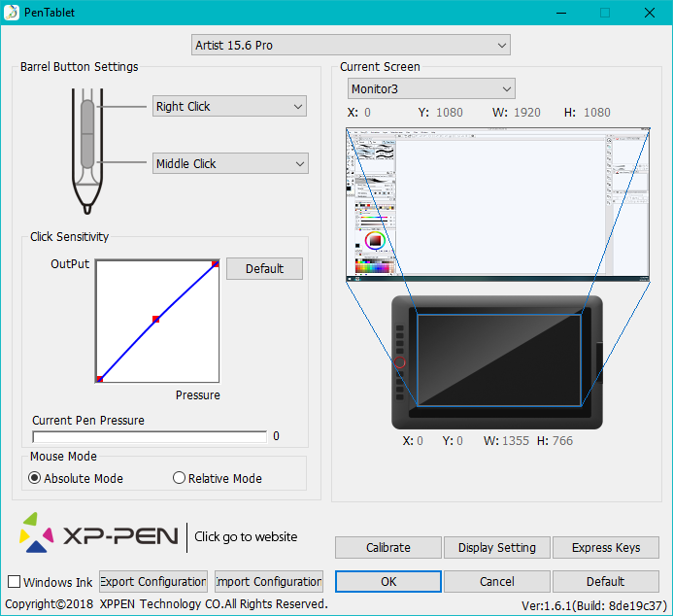Open the Middle Click barrel button dropdown
Viewport: 673px width, 616px height.
[x=230, y=163]
